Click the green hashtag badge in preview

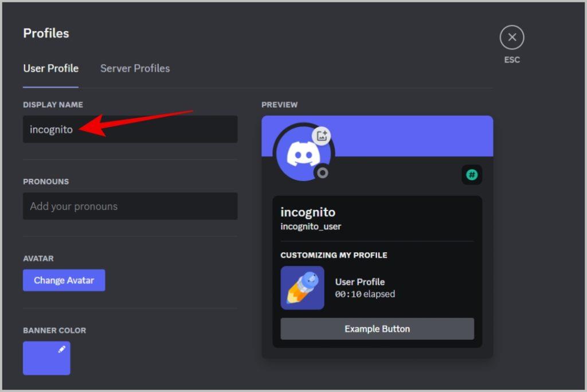pos(472,175)
